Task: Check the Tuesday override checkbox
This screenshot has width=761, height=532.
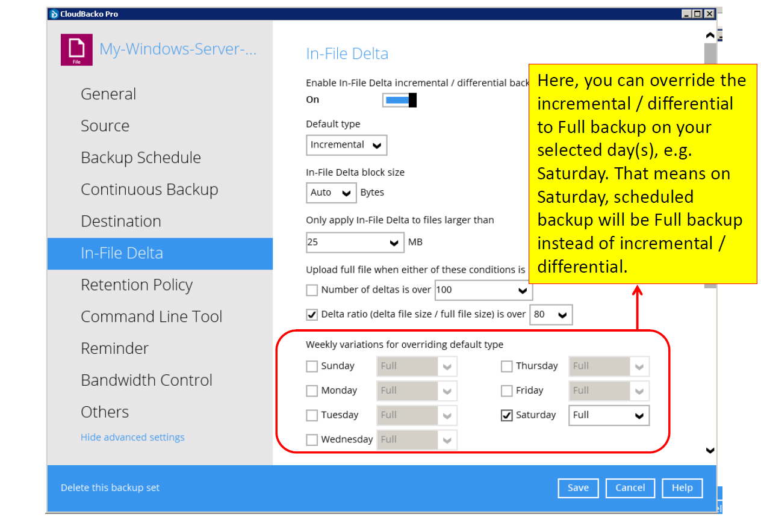Action: click(312, 415)
